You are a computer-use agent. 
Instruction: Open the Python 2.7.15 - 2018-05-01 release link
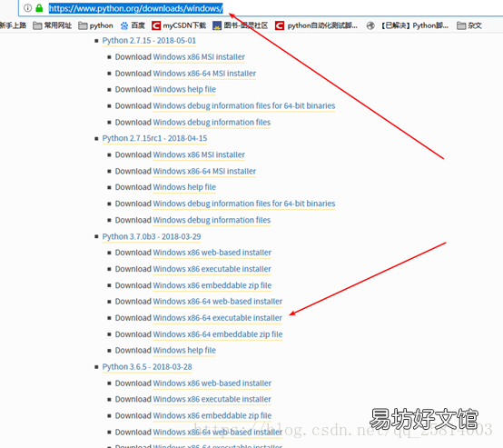click(149, 41)
